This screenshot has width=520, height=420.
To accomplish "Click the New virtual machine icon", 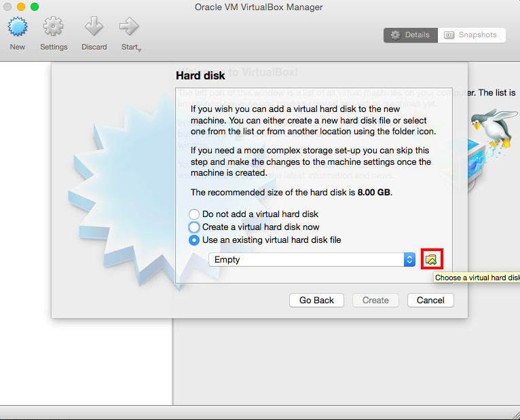I will (x=18, y=27).
